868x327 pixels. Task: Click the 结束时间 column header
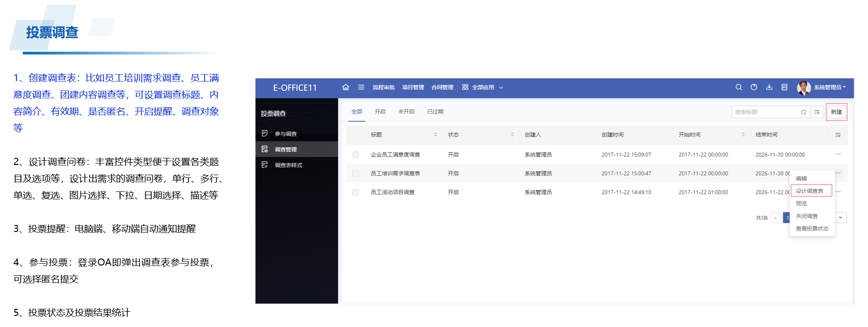(767, 135)
